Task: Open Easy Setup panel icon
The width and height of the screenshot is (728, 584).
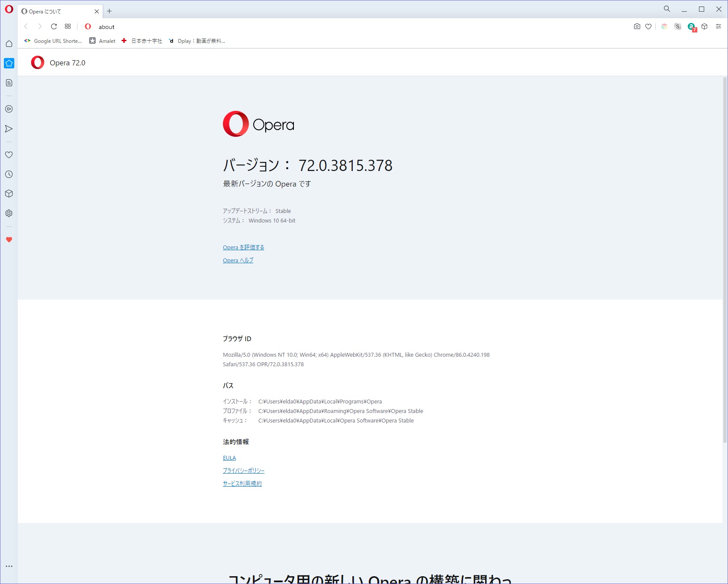Action: pyautogui.click(x=718, y=26)
